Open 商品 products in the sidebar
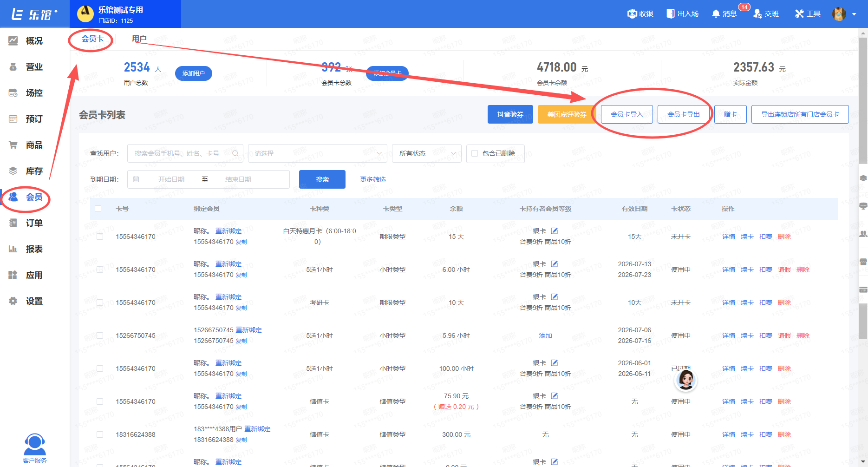This screenshot has height=467, width=868. [34, 145]
